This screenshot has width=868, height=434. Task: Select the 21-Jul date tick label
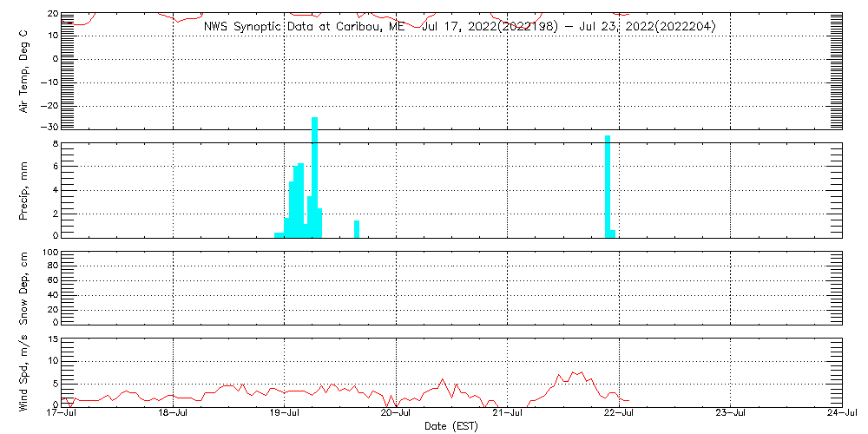pyautogui.click(x=507, y=414)
